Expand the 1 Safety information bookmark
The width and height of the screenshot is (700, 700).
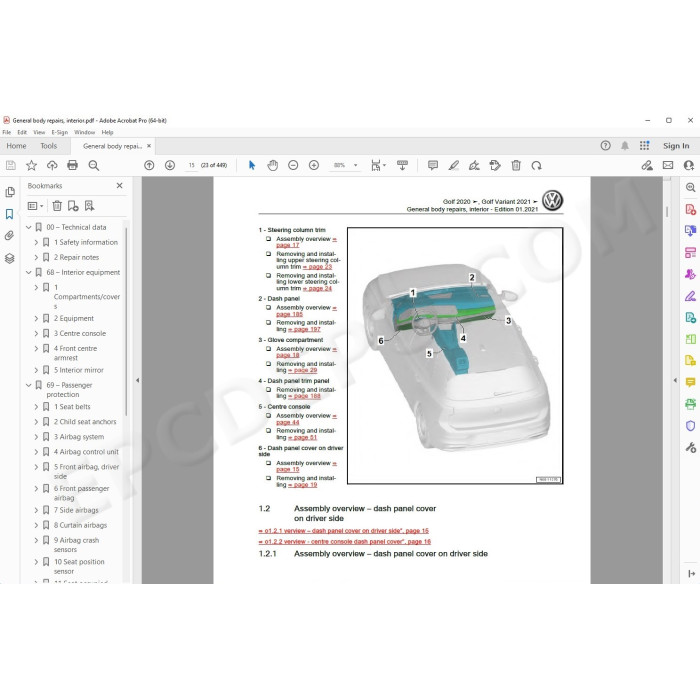pos(36,242)
